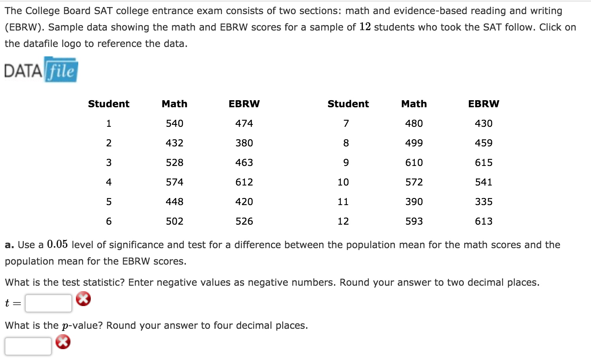This screenshot has width=591, height=364.
Task: Click the Math score 502 cell
Action: (x=175, y=222)
